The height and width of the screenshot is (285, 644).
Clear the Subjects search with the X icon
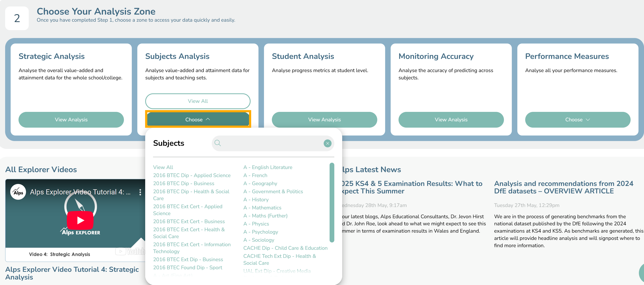pyautogui.click(x=327, y=143)
